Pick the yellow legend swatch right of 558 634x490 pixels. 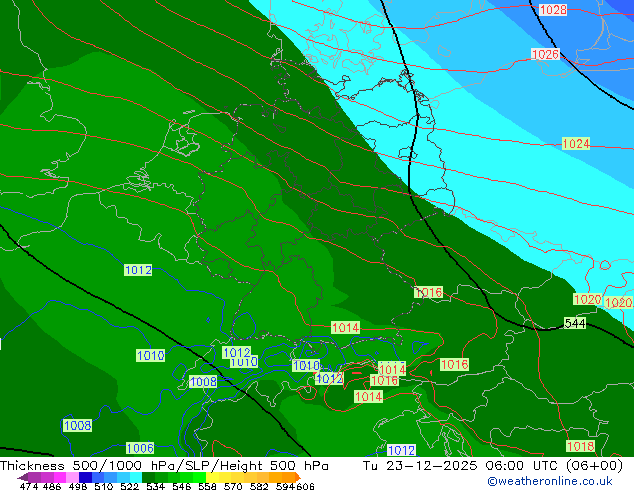(212, 477)
